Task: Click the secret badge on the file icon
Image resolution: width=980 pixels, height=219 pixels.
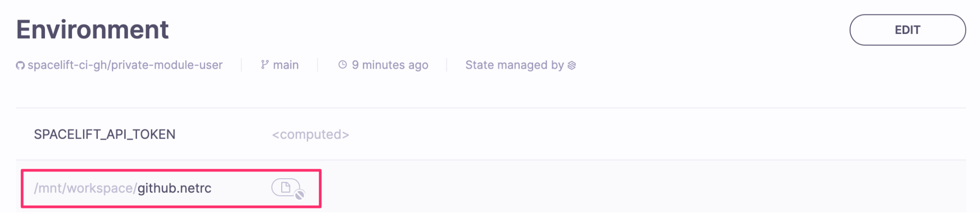Action: (300, 195)
